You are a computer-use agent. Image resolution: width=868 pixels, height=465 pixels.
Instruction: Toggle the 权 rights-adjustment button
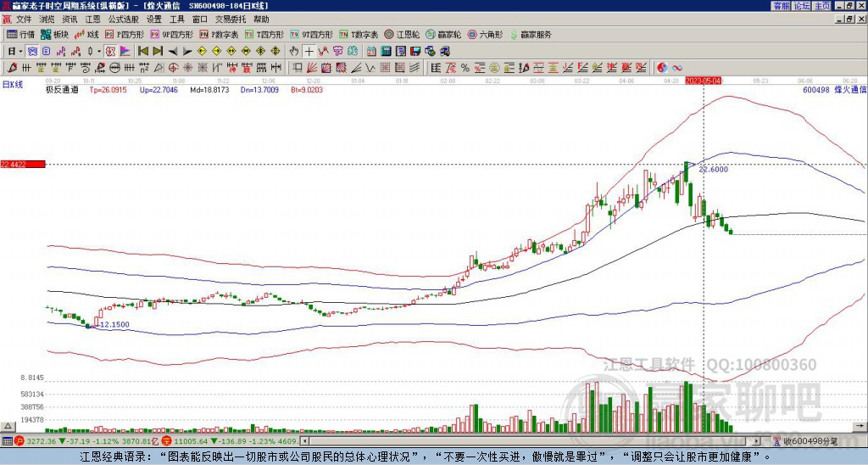[111, 51]
